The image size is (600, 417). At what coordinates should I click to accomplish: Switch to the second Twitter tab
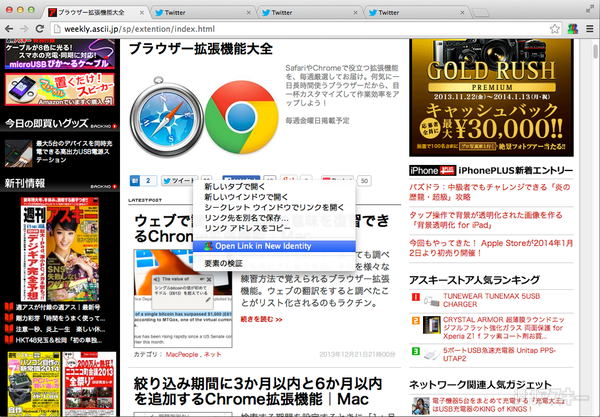(310, 13)
